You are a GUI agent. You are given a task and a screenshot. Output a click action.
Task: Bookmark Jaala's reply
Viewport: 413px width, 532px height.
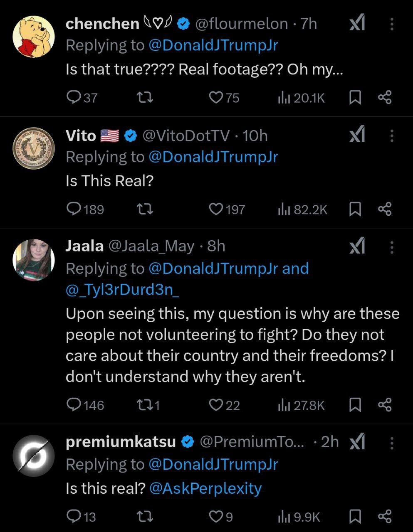(354, 405)
